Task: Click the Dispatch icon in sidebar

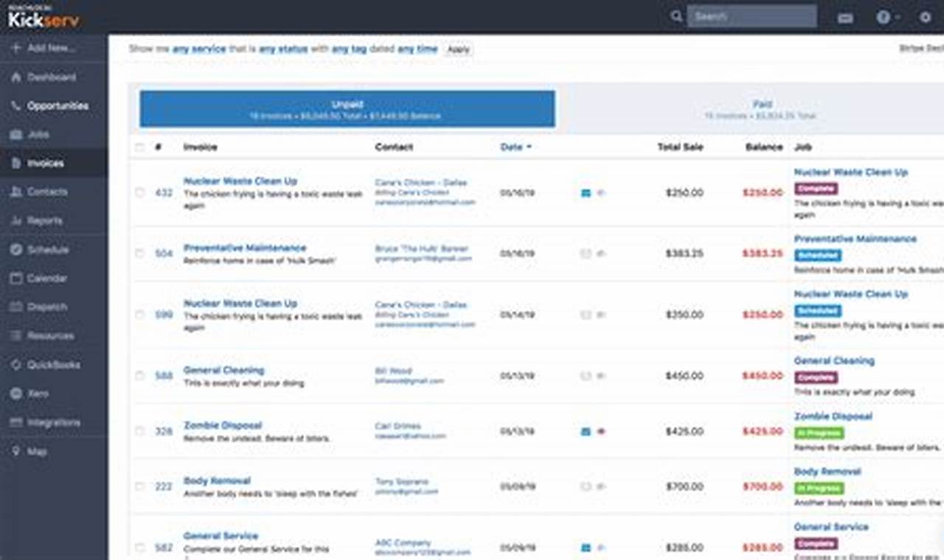Action: point(16,307)
